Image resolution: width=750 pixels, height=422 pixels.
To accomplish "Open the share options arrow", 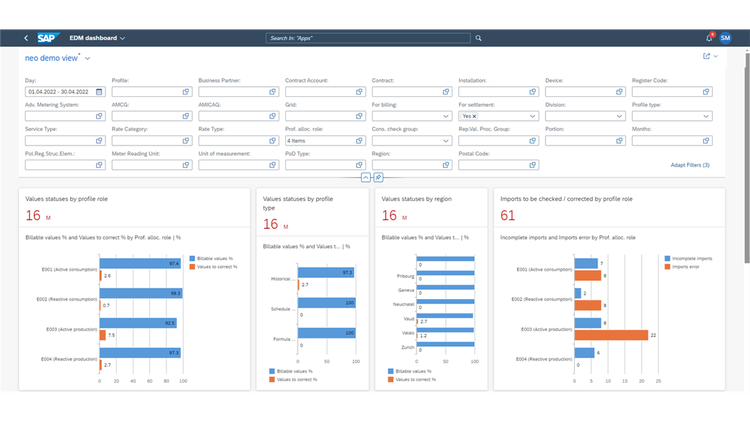I will click(716, 56).
